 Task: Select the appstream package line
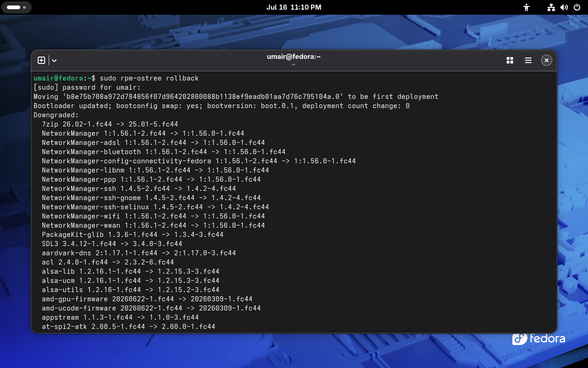120,317
